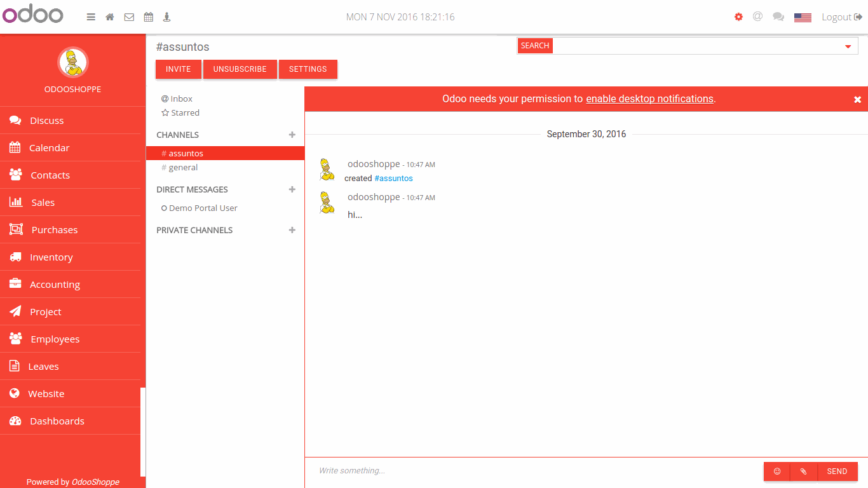This screenshot has height=488, width=868.
Task: Open the top bar calendar icon
Action: [148, 17]
